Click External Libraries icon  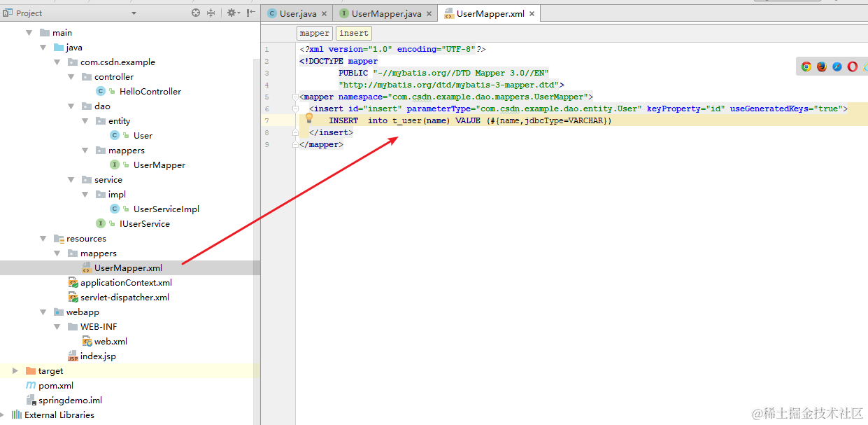[x=17, y=414]
